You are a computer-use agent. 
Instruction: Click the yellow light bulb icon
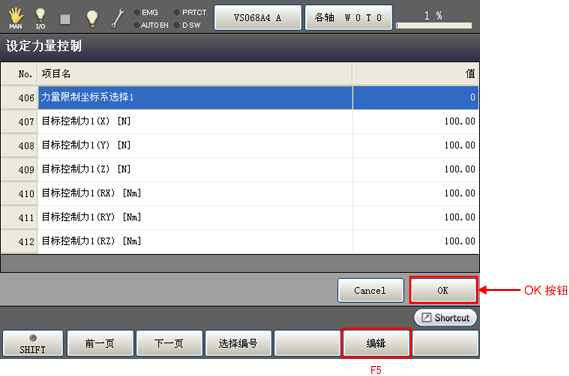92,18
